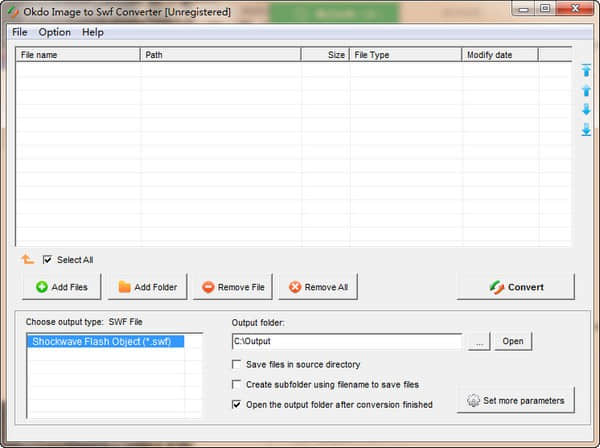600x448 pixels.
Task: Minimize the Okdo converter window
Action: pyautogui.click(x=524, y=8)
